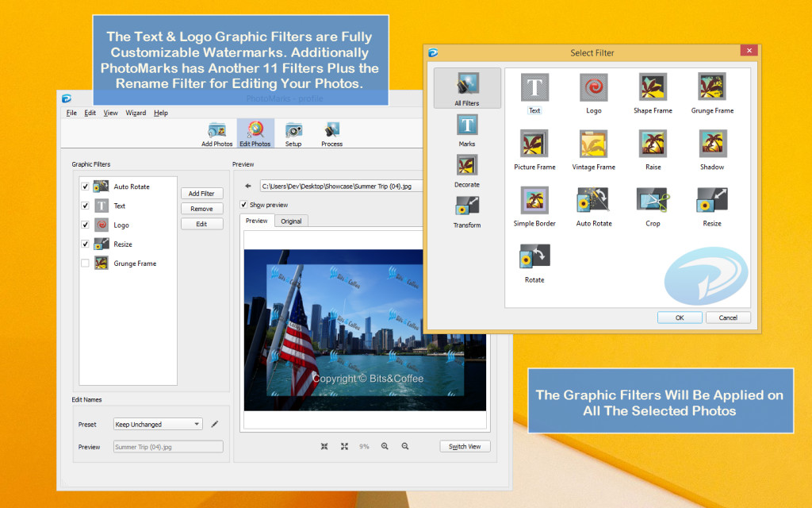Fit preview to window icon
The width and height of the screenshot is (812, 508).
[324, 446]
